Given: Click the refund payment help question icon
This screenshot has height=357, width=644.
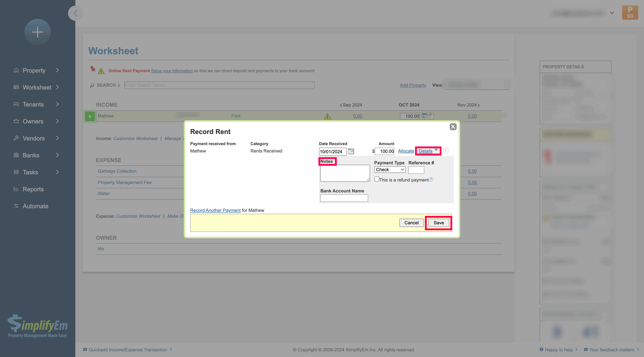Looking at the screenshot, I should point(431,179).
